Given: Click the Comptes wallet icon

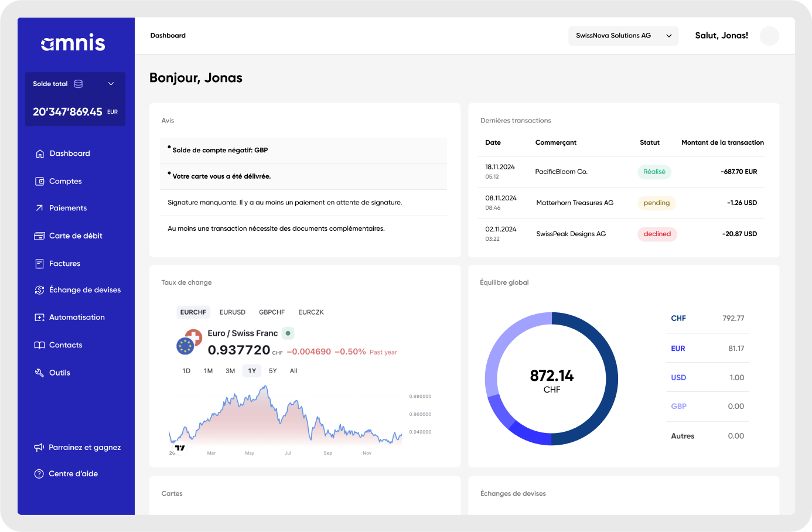Looking at the screenshot, I should tap(40, 182).
